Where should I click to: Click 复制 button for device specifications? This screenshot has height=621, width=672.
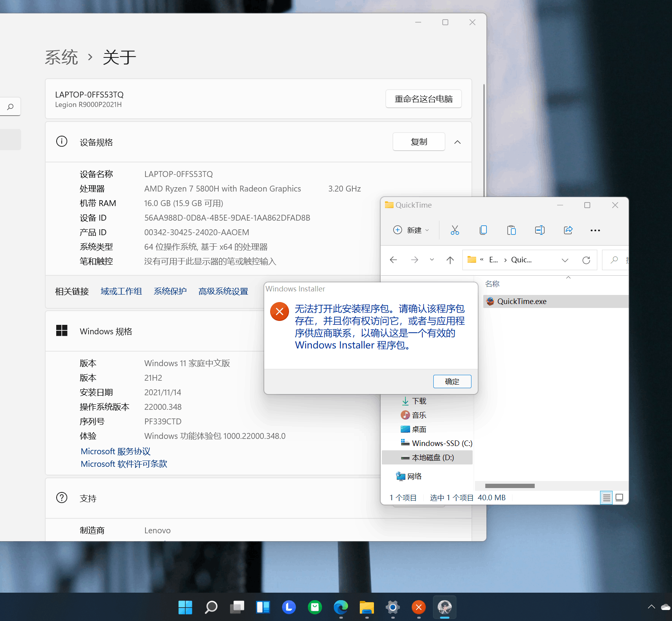(x=419, y=142)
